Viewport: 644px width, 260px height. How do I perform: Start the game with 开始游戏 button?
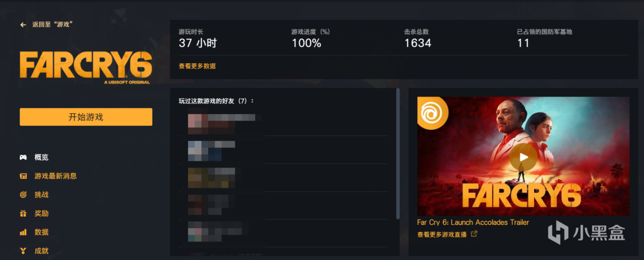(x=86, y=117)
